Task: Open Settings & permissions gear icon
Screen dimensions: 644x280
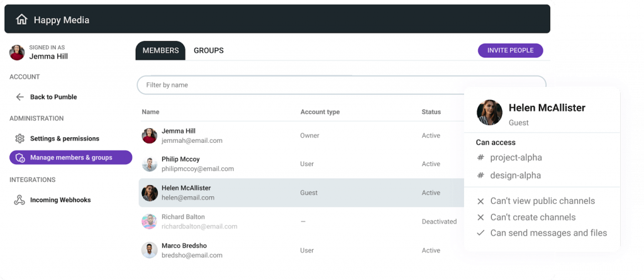Action: coord(19,138)
